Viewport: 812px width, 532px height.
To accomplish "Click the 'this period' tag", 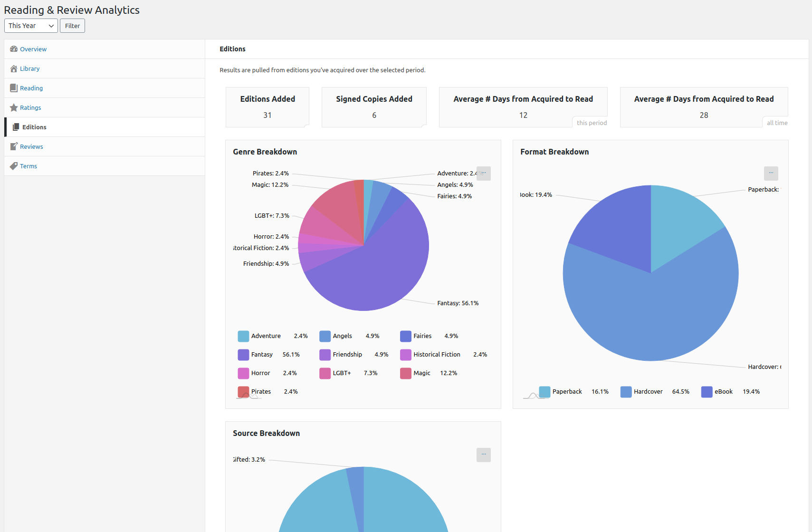I will tap(592, 123).
